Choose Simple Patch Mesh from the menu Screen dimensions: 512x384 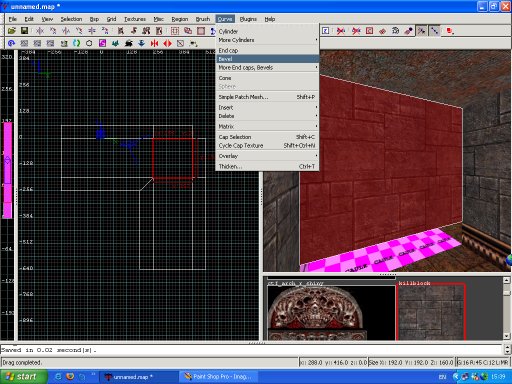point(267,97)
